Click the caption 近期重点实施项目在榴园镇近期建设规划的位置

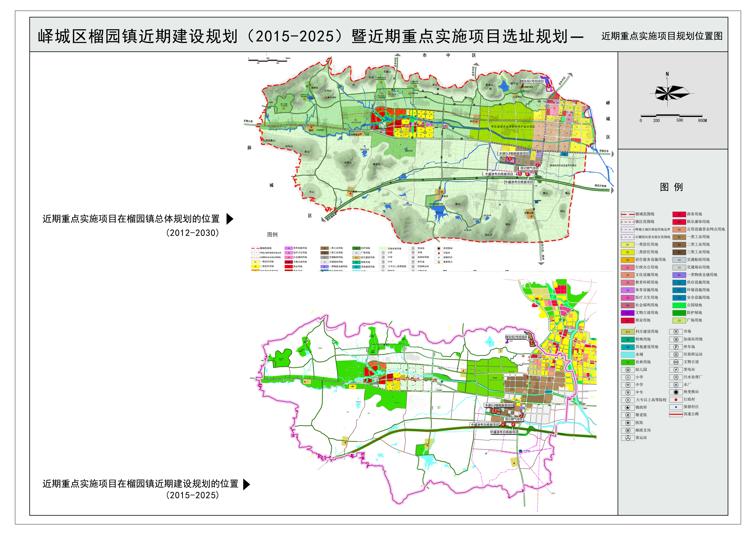pos(140,484)
